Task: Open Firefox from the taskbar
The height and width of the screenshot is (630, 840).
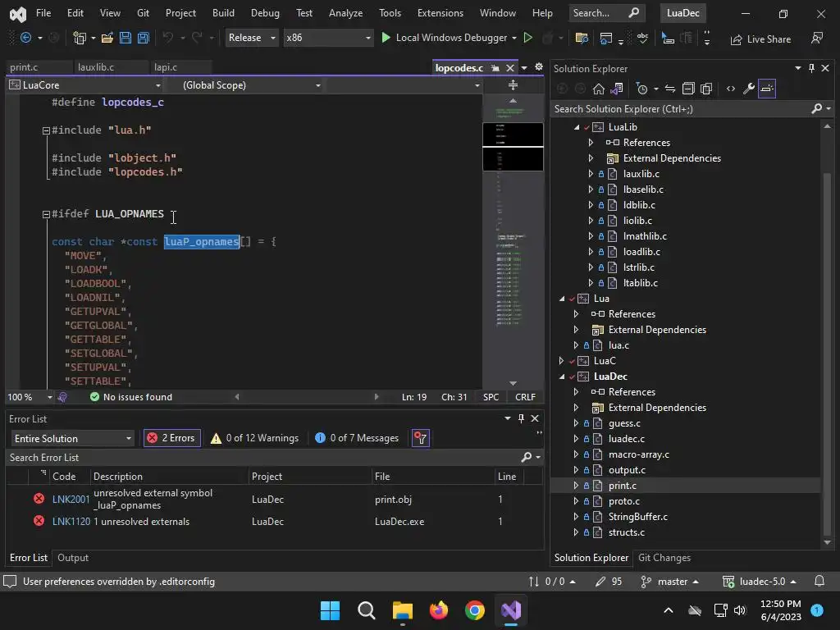Action: point(439,610)
